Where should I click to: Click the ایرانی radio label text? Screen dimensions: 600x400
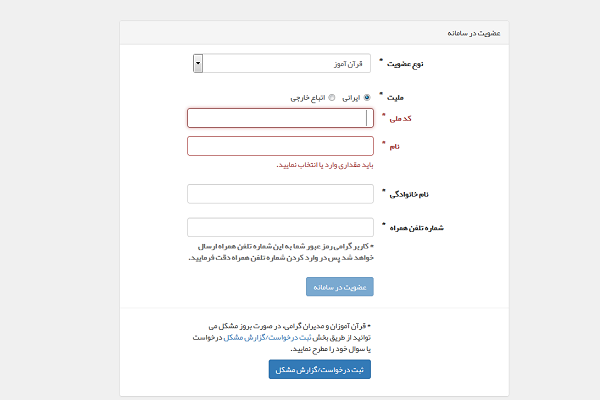[x=351, y=98]
